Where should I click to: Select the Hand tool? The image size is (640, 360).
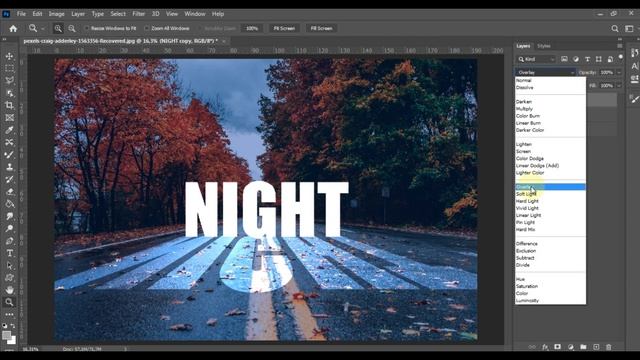[9, 290]
